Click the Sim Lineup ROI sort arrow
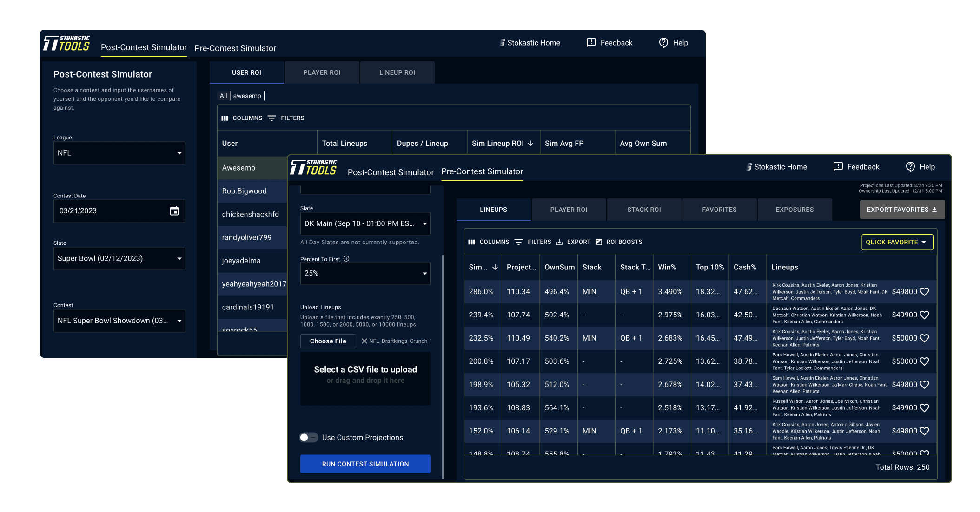Screen dimensions: 980x512 pyautogui.click(x=530, y=144)
